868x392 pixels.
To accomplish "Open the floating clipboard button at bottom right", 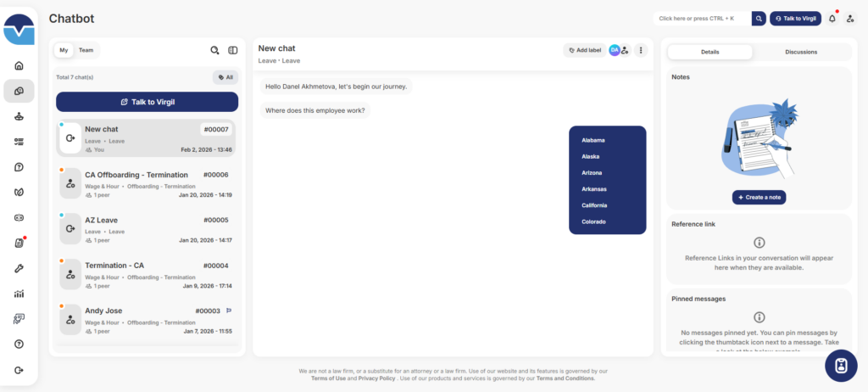I will click(x=840, y=366).
